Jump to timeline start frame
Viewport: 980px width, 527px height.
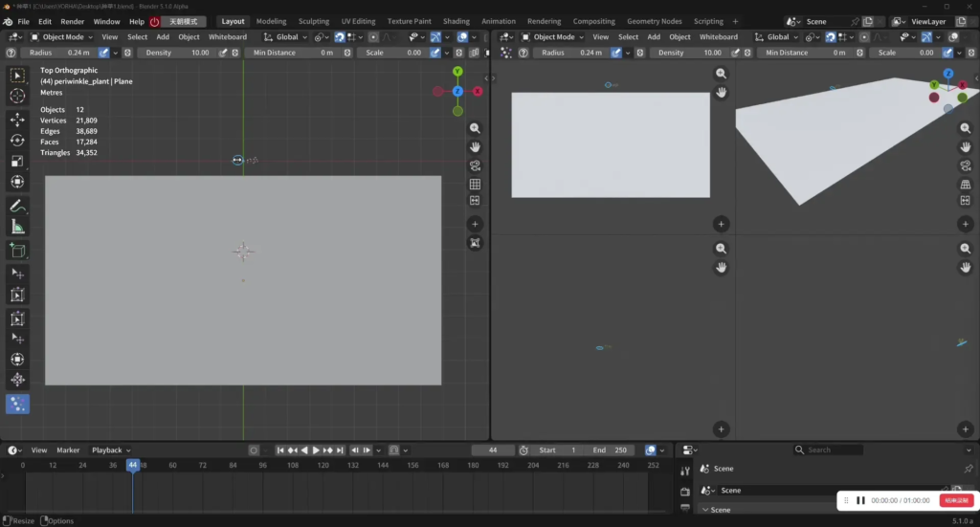click(280, 450)
